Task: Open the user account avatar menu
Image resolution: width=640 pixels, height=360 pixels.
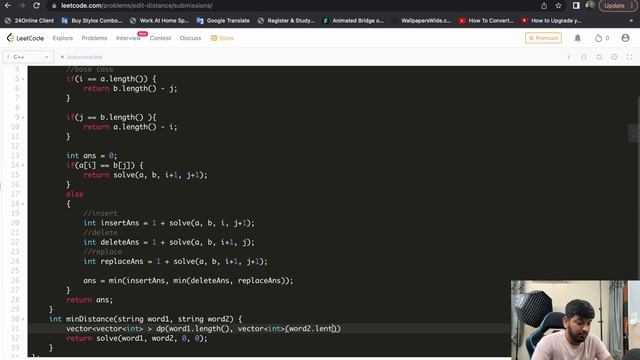Action: coord(625,38)
